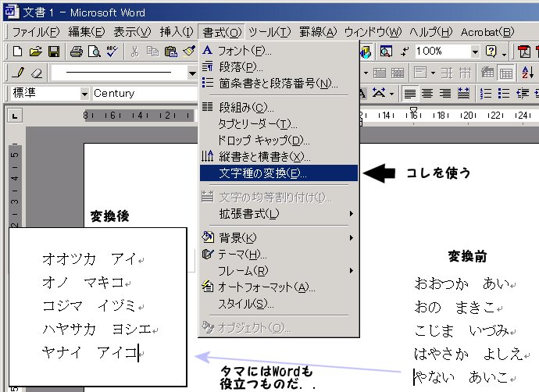Print the document with printer icon
Screen dimensions: 539x392
(x=77, y=52)
